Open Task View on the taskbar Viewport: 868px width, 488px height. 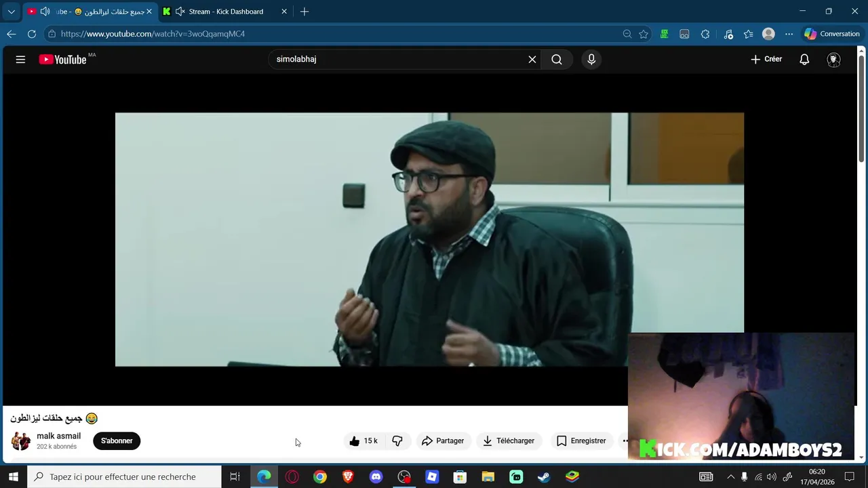pos(235,477)
